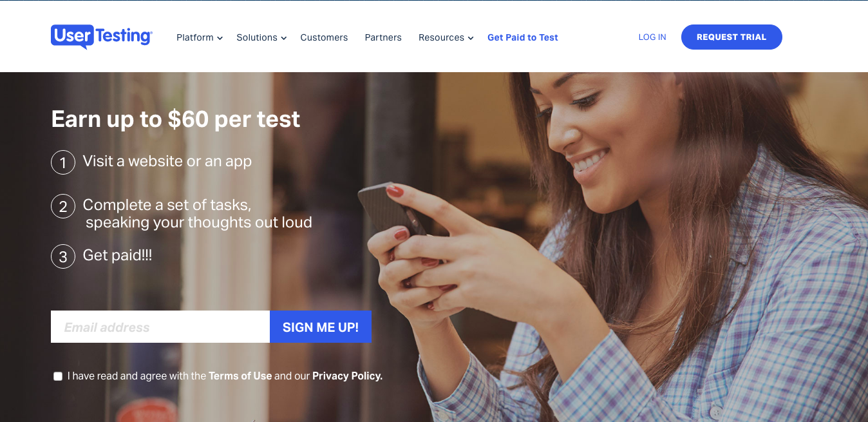Screen dimensions: 868x422
Task: Expand the Platform dropdown chevron
Action: click(x=220, y=38)
